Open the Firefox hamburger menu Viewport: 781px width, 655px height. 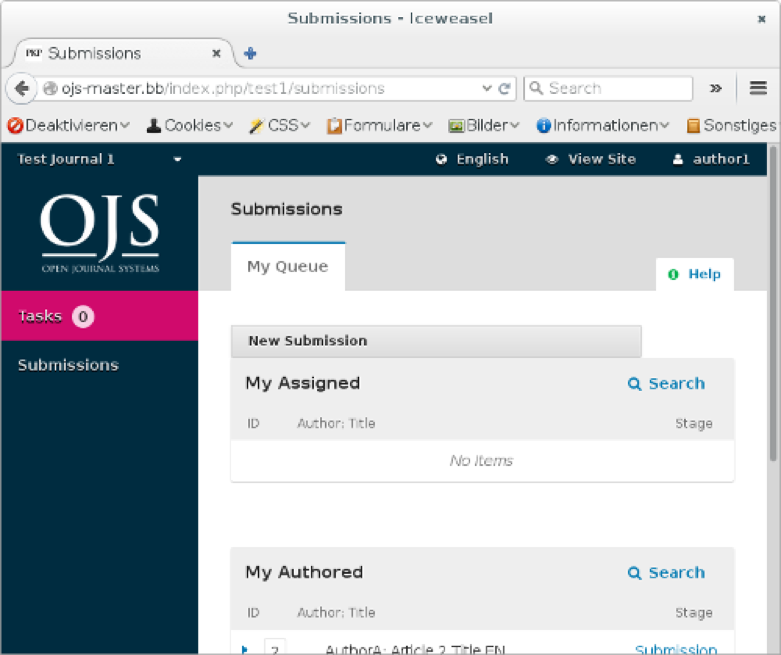[758, 88]
